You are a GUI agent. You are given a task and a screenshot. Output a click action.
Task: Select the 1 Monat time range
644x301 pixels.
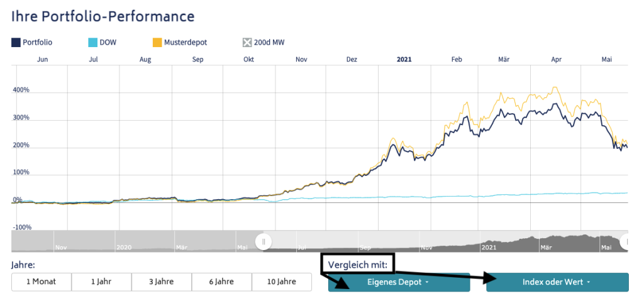click(41, 282)
